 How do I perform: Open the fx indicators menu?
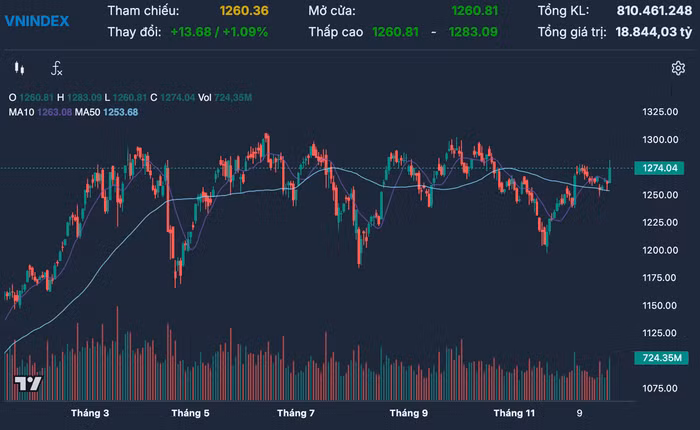click(57, 69)
